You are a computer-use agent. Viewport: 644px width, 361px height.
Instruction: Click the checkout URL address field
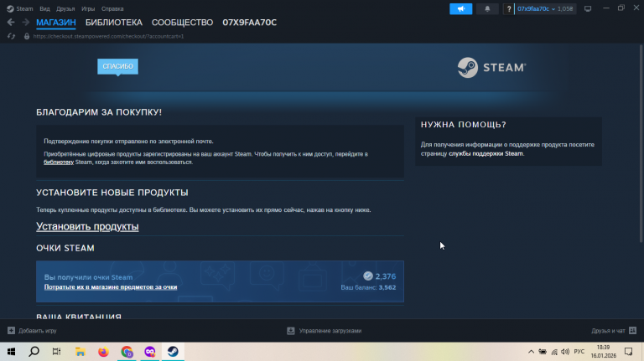(x=108, y=36)
